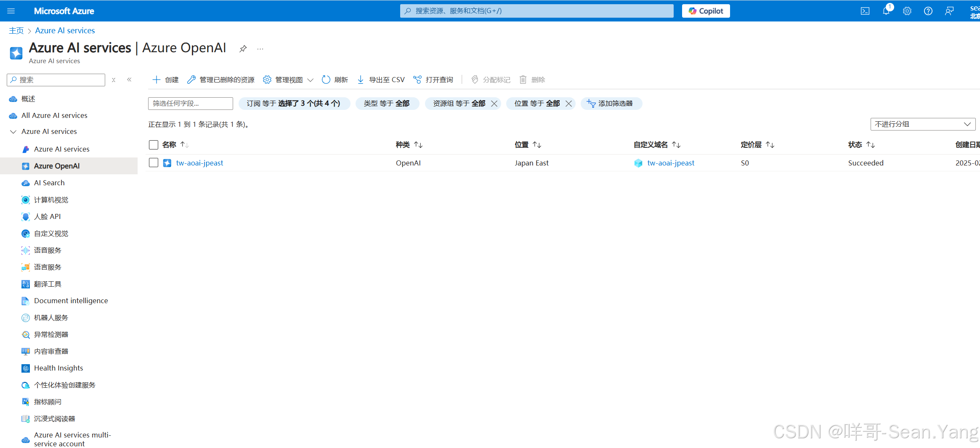Open the help question mark
Screen dimensions: 980x448
pos(928,11)
